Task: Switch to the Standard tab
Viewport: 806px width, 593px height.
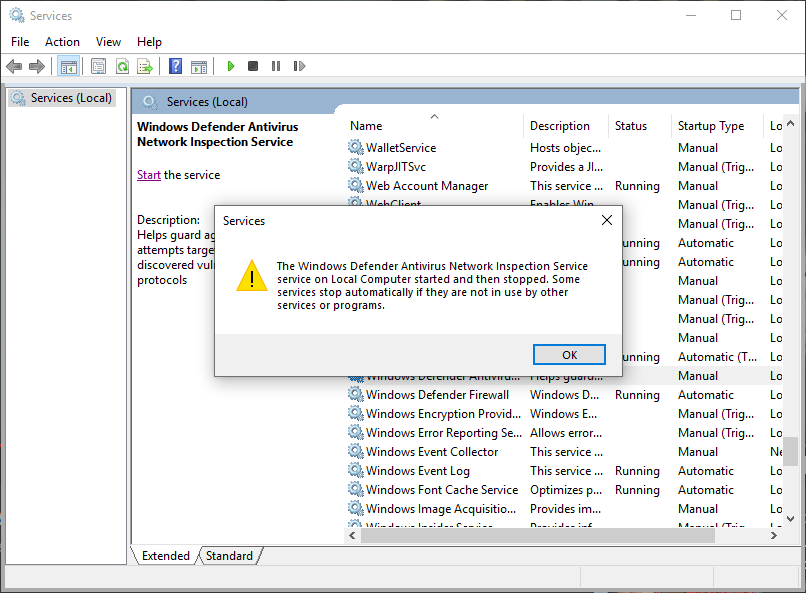Action: coord(229,555)
